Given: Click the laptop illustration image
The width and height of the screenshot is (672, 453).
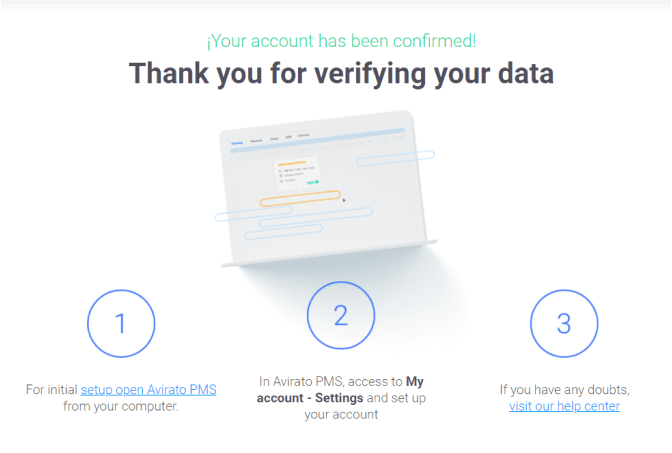Looking at the screenshot, I should pos(328,189).
